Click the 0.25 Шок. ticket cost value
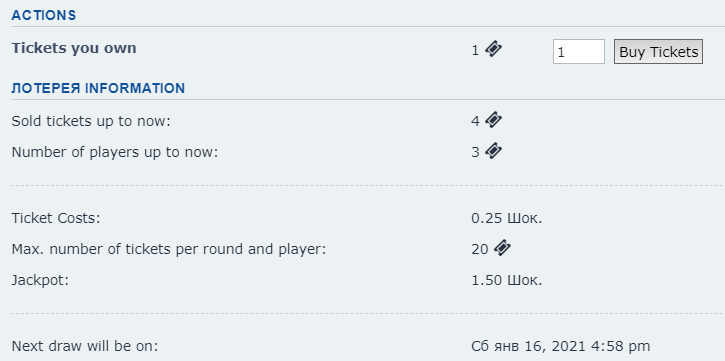The image size is (725, 361). click(506, 218)
